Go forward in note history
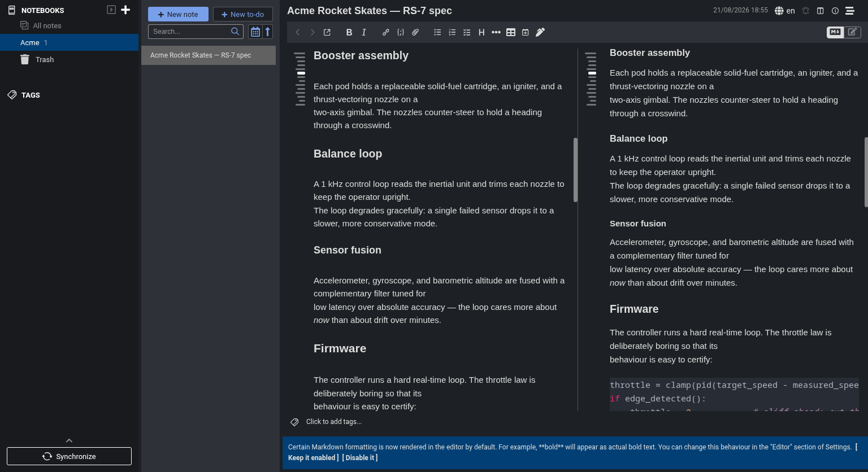The height and width of the screenshot is (472, 868). tap(313, 32)
